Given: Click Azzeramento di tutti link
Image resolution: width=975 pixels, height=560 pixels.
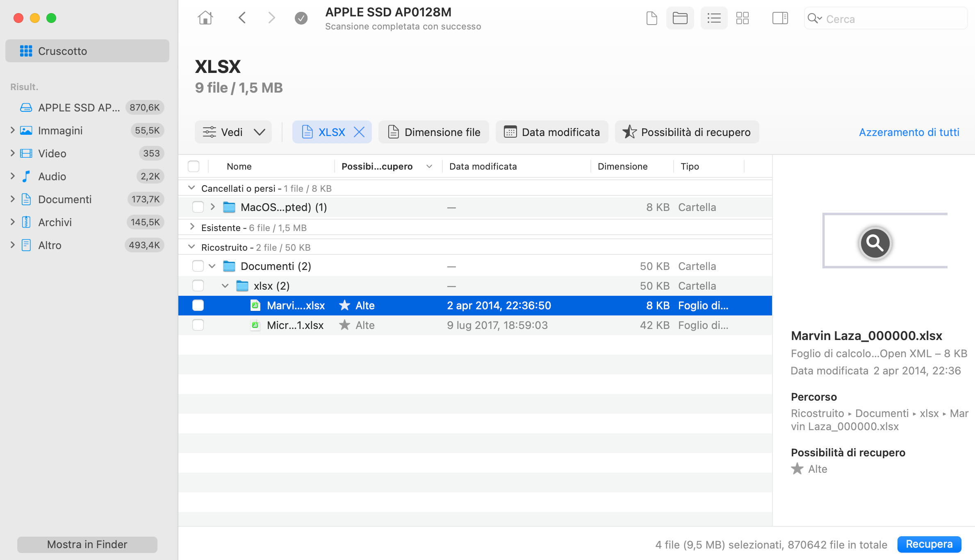Looking at the screenshot, I should tap(909, 132).
